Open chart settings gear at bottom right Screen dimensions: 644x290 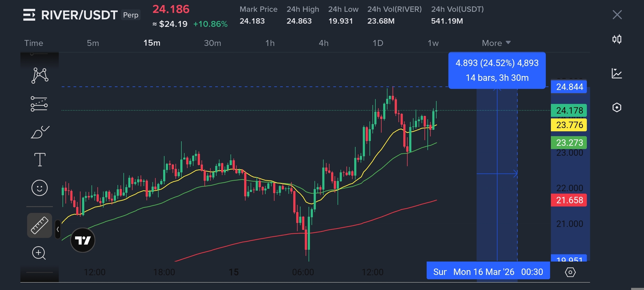(570, 272)
